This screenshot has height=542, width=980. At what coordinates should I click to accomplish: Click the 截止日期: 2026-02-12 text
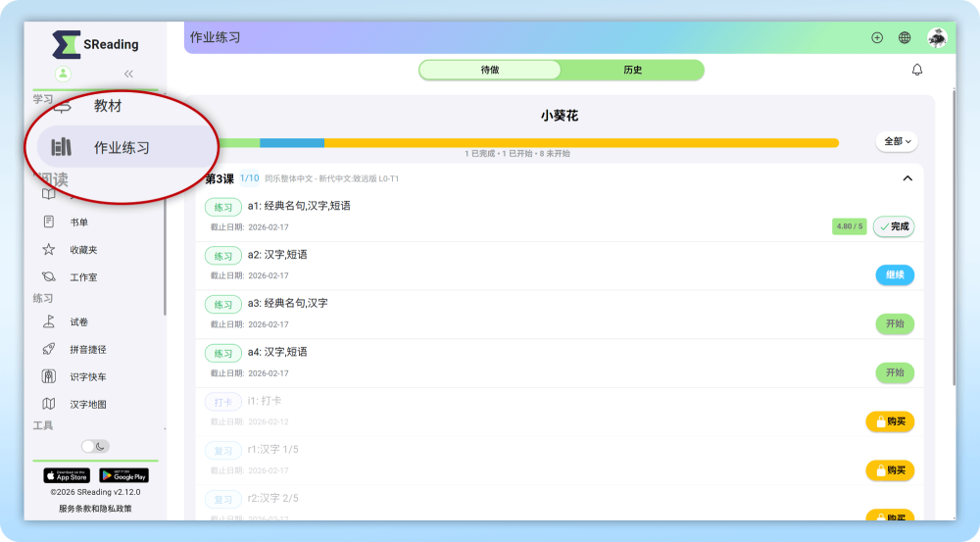[x=249, y=422]
